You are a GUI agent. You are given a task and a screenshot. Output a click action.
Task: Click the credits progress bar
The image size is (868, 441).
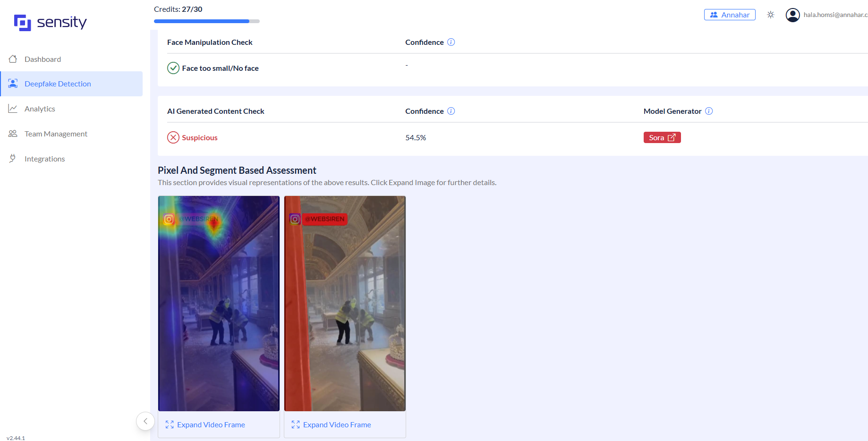(206, 21)
